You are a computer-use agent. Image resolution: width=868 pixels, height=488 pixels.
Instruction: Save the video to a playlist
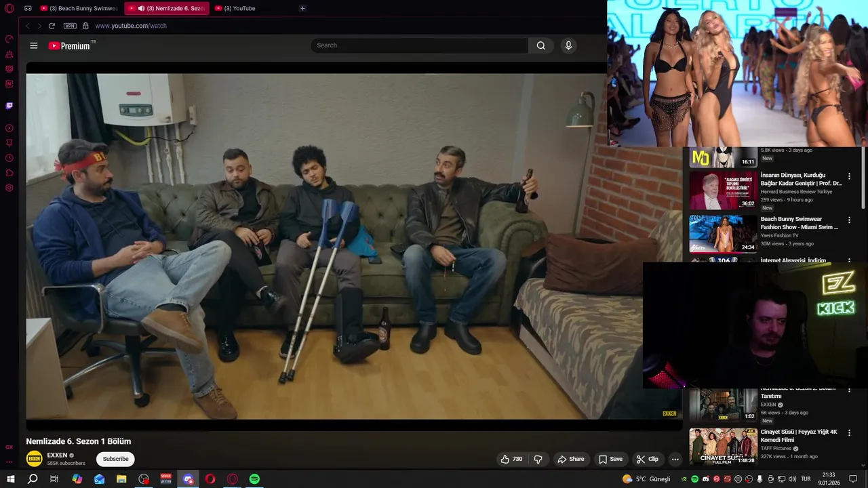(x=610, y=459)
